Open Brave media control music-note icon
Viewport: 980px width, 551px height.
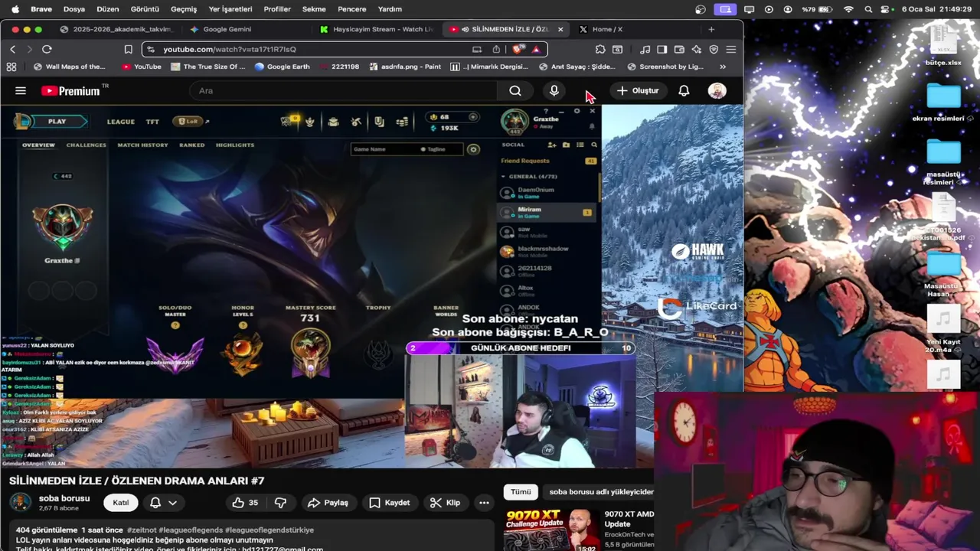pyautogui.click(x=645, y=49)
